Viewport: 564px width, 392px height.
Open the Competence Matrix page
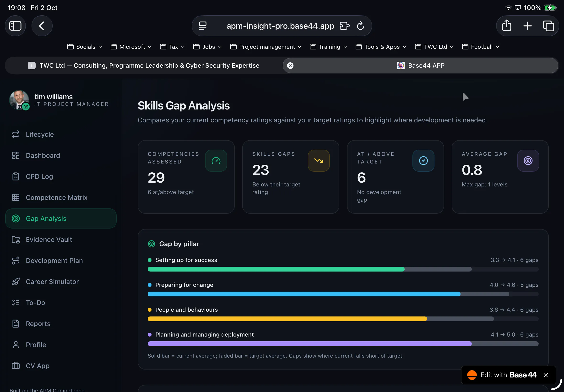coord(61,197)
